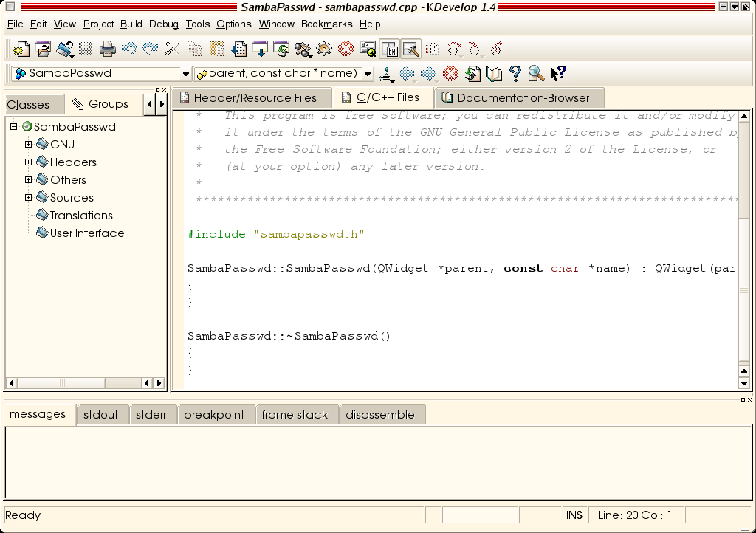The height and width of the screenshot is (533, 756).
Task: Open the method combo box dropdown
Action: (x=368, y=74)
